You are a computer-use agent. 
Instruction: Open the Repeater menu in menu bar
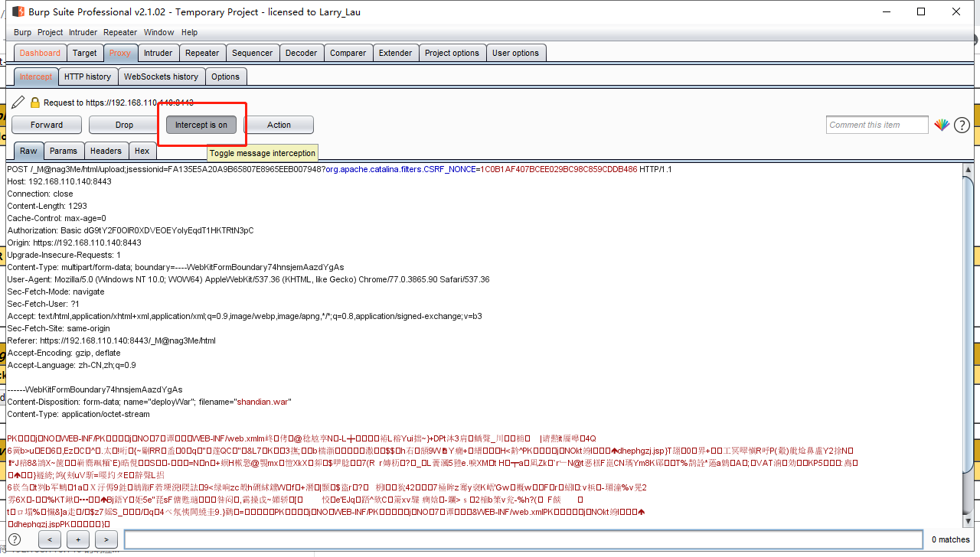click(120, 32)
